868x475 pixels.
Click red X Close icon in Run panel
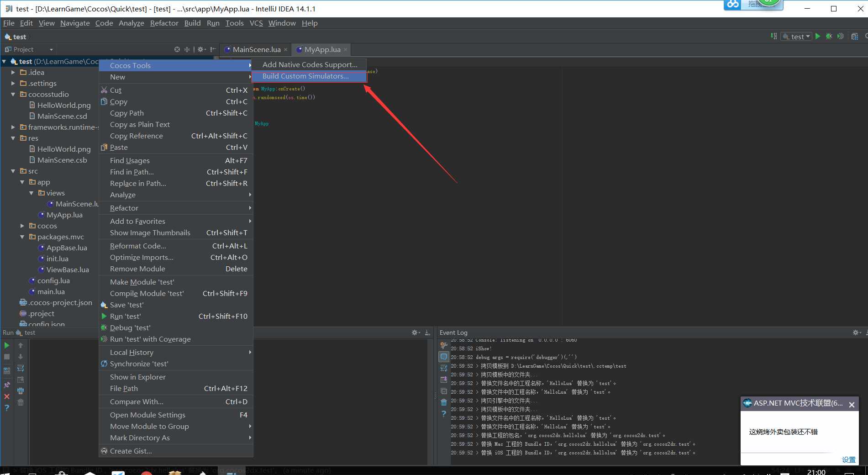[7, 396]
